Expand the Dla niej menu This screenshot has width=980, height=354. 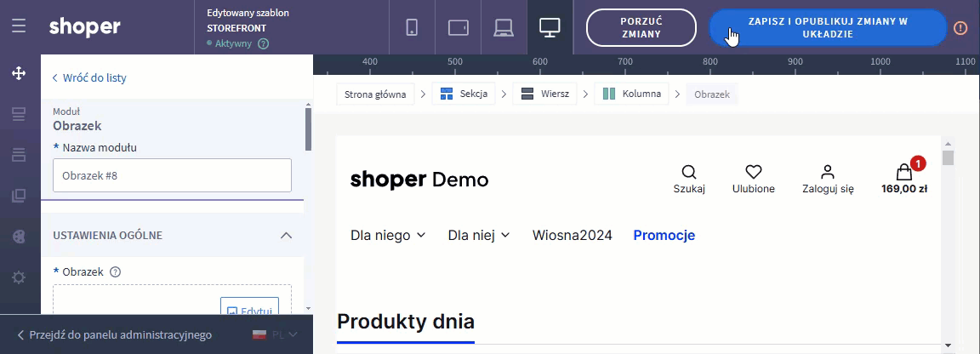pyautogui.click(x=479, y=235)
